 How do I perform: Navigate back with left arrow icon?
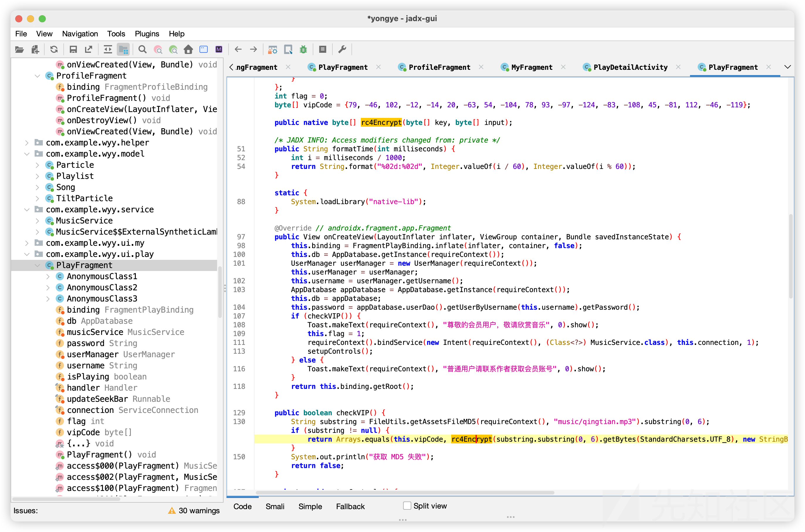238,50
